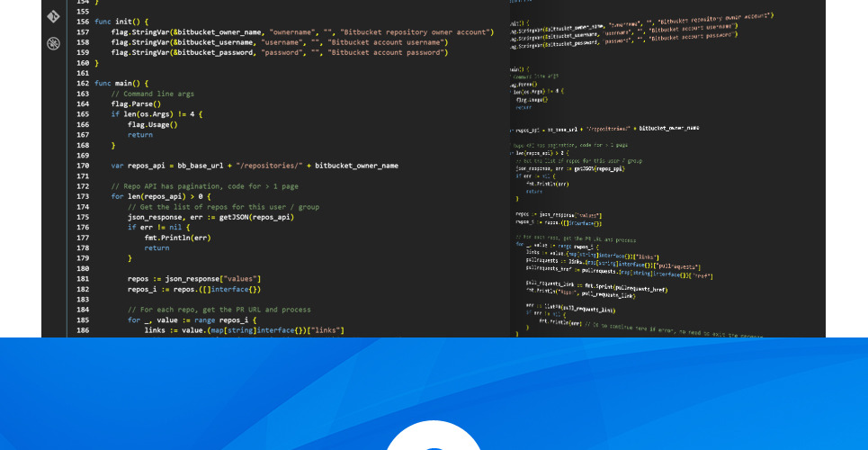
Task: Open the Source Control git icon
Action: (x=54, y=16)
